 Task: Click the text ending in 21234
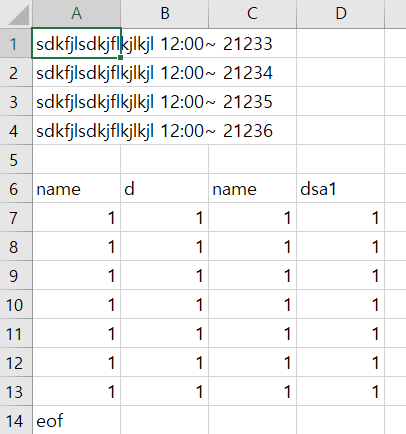coord(154,73)
